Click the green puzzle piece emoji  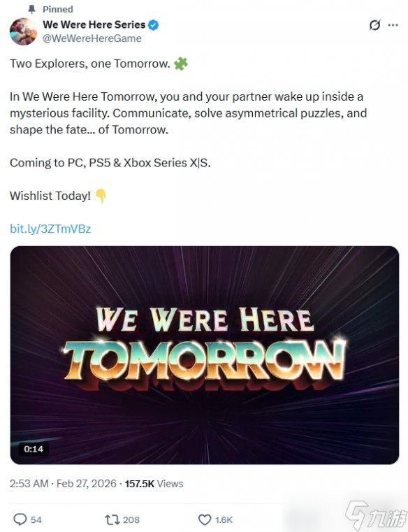(181, 64)
